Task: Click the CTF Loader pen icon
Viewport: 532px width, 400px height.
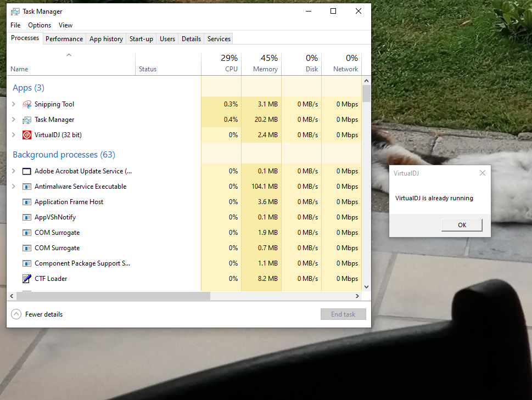Action: coord(27,279)
